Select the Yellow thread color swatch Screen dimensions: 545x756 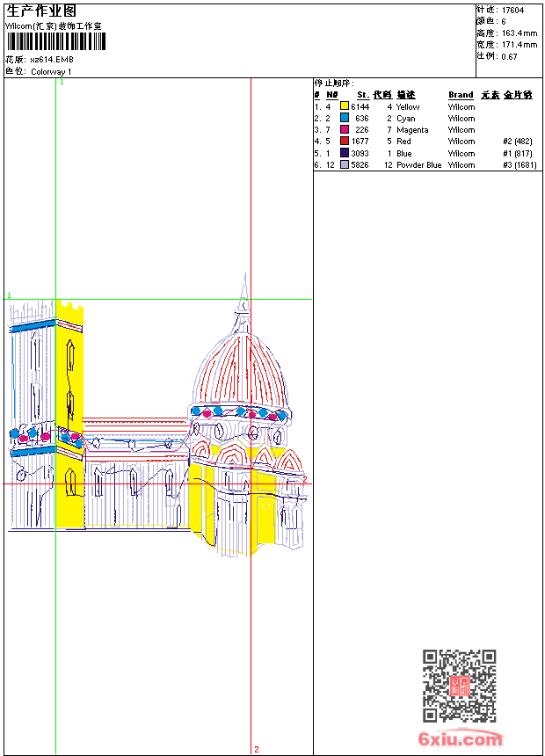345,106
